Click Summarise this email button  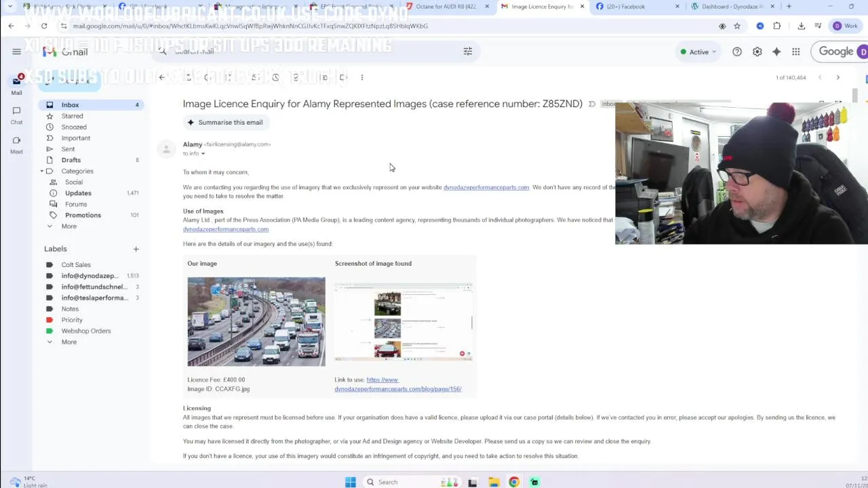click(224, 123)
